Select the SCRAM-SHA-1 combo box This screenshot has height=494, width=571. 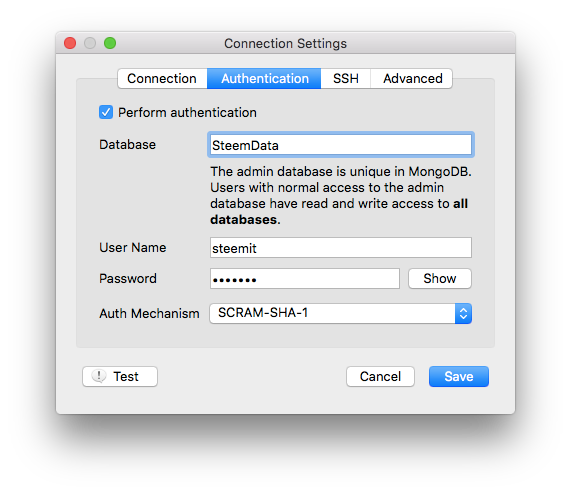(340, 313)
